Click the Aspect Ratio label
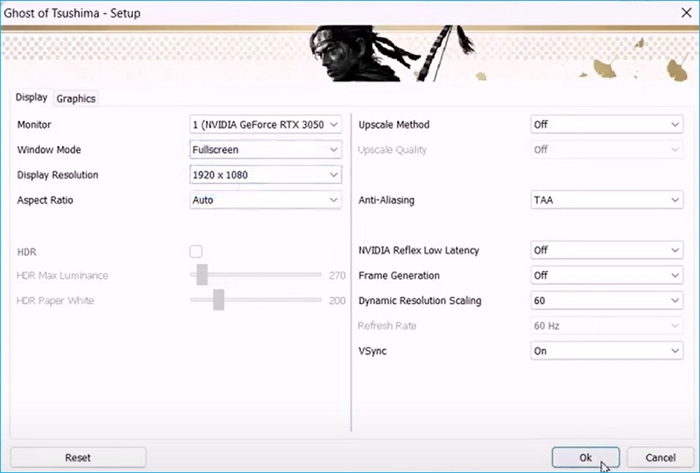Image resolution: width=700 pixels, height=473 pixels. point(45,200)
